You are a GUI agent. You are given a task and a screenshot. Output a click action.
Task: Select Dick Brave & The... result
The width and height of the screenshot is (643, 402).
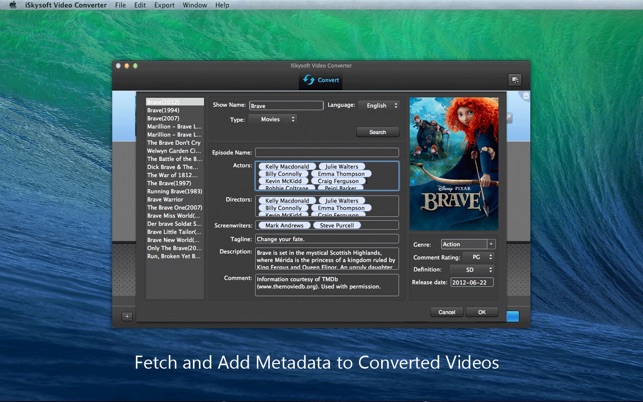point(175,167)
